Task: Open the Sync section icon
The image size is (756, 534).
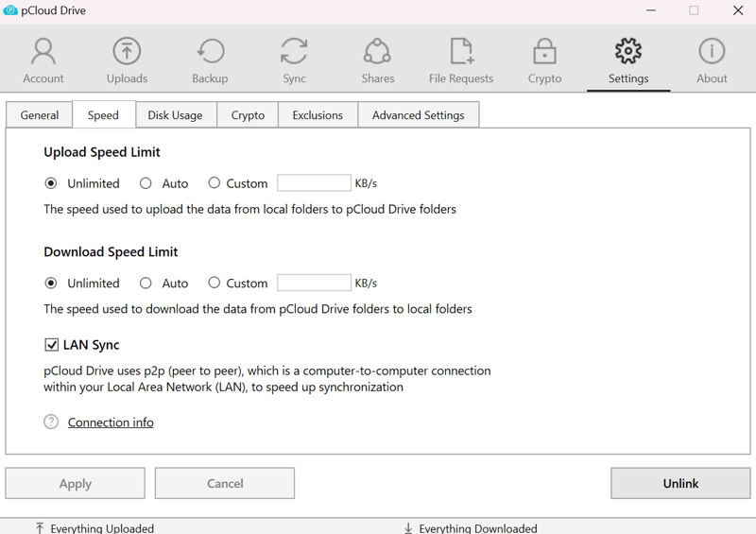Action: click(x=294, y=51)
